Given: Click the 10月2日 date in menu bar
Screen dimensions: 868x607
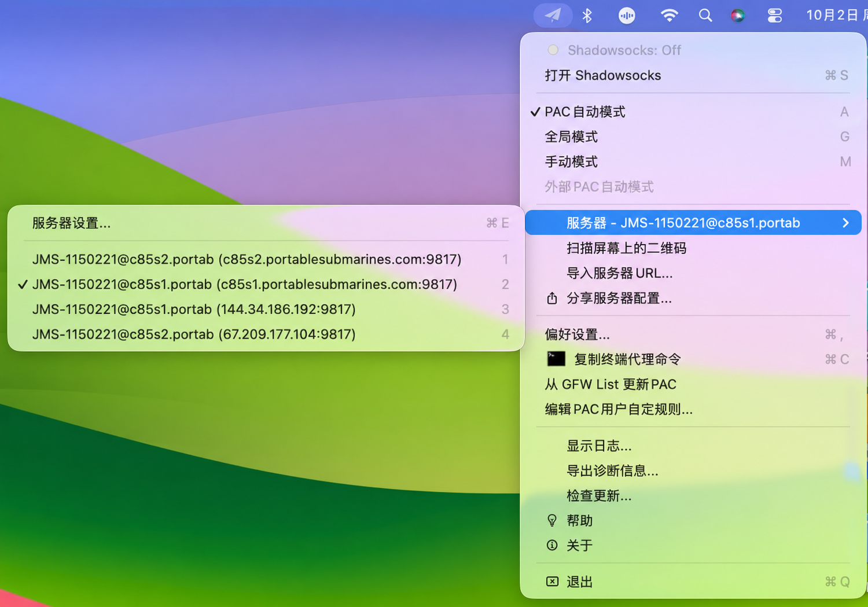Looking at the screenshot, I should click(832, 16).
